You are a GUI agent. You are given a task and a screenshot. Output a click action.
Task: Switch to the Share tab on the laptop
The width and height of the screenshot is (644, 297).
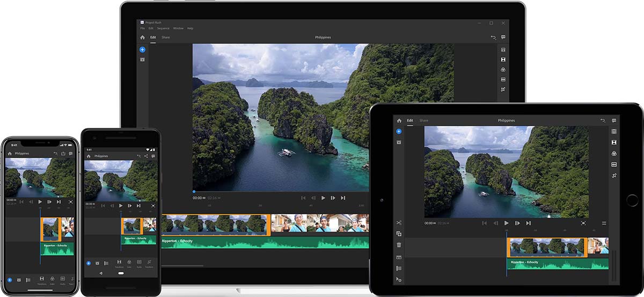point(166,38)
